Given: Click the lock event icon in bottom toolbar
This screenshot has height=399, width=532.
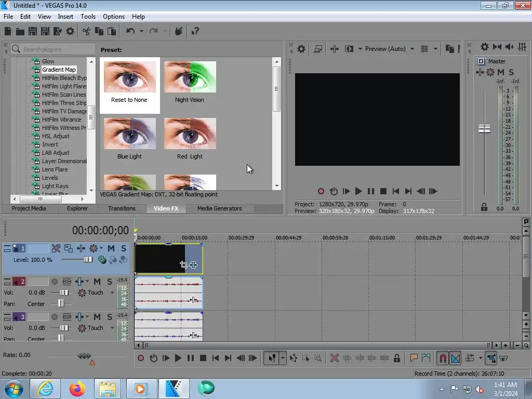Looking at the screenshot, I should point(396,358).
